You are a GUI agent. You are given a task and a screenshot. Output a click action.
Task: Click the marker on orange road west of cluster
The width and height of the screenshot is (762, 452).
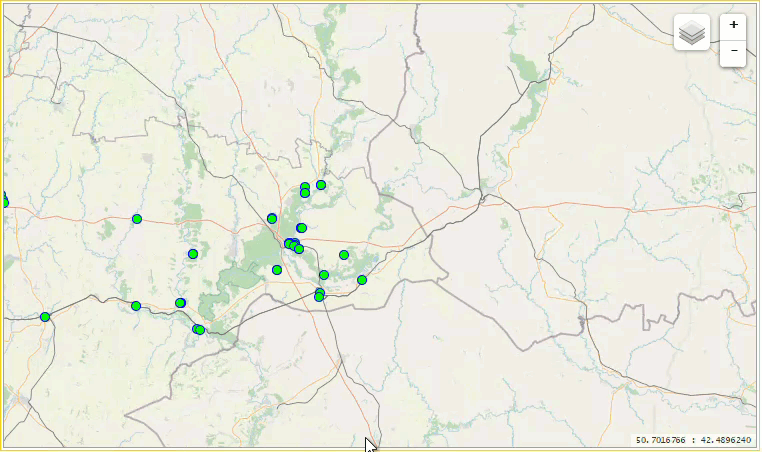(x=137, y=219)
